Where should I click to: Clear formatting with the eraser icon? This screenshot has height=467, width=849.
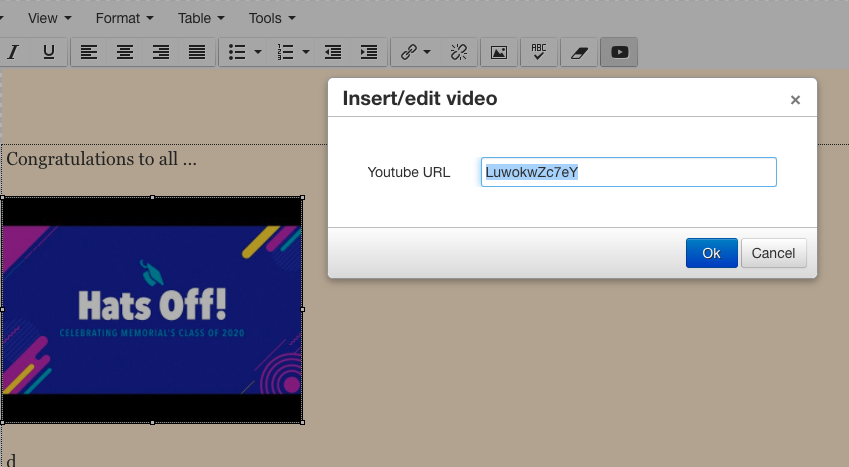579,52
